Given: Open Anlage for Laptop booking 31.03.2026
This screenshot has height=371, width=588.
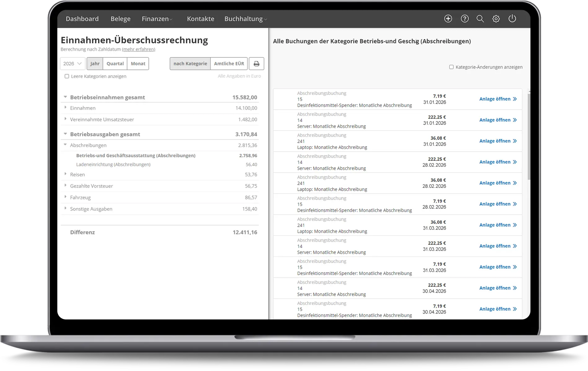Looking at the screenshot, I should 498,225.
